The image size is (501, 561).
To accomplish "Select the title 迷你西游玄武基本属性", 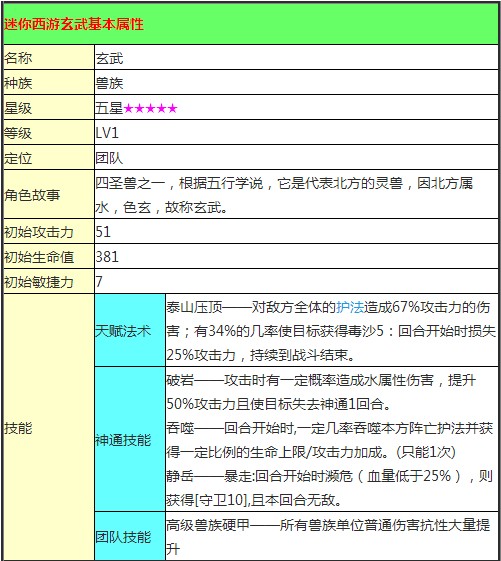I will [x=74, y=24].
